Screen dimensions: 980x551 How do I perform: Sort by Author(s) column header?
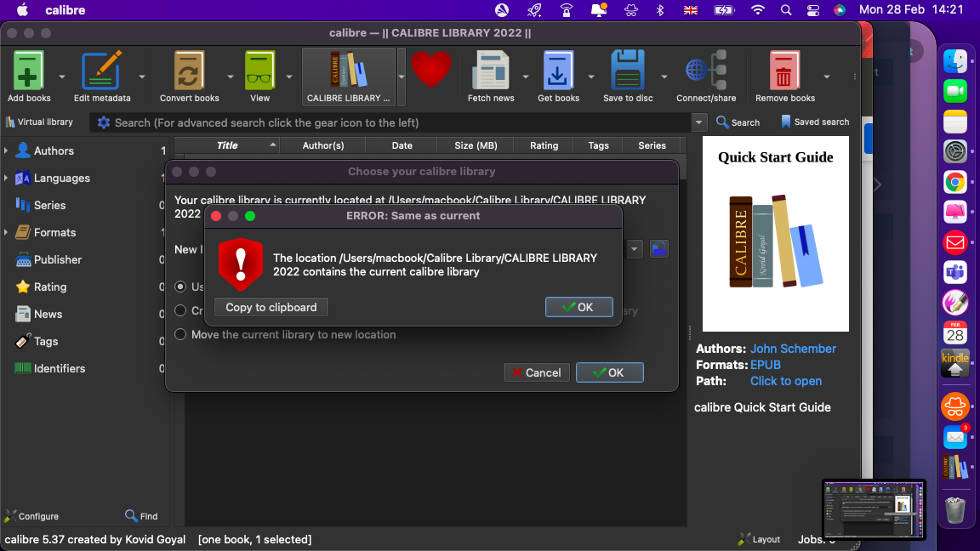[323, 145]
